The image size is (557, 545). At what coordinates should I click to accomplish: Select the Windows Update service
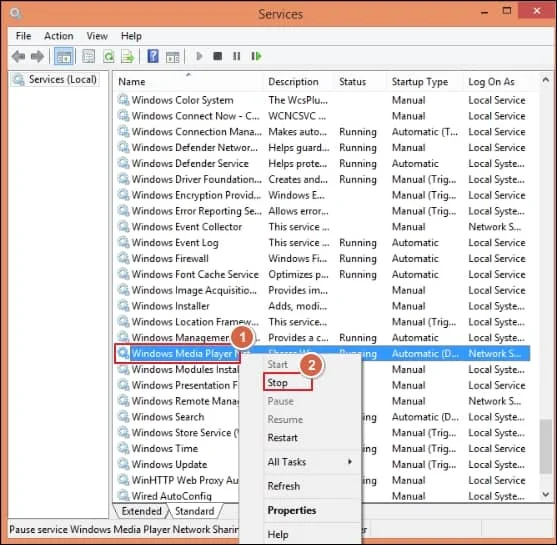tap(178, 464)
